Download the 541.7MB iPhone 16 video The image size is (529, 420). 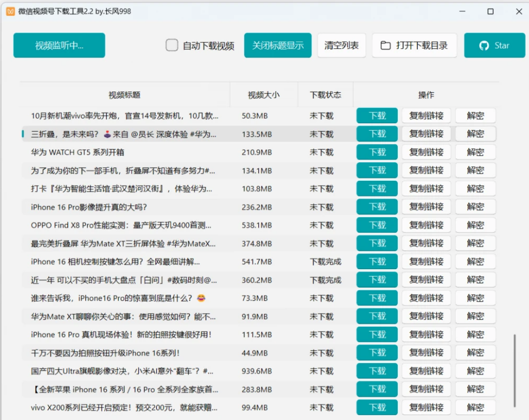coord(377,262)
